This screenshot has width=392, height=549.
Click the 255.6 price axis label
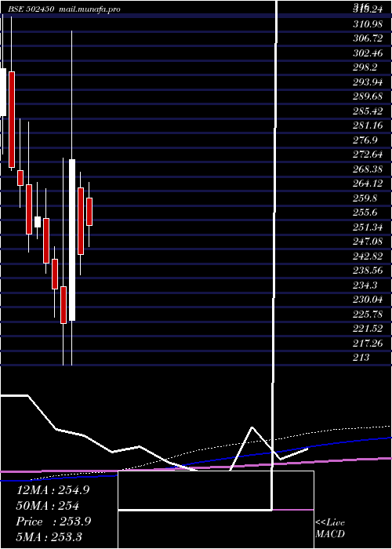(365, 213)
